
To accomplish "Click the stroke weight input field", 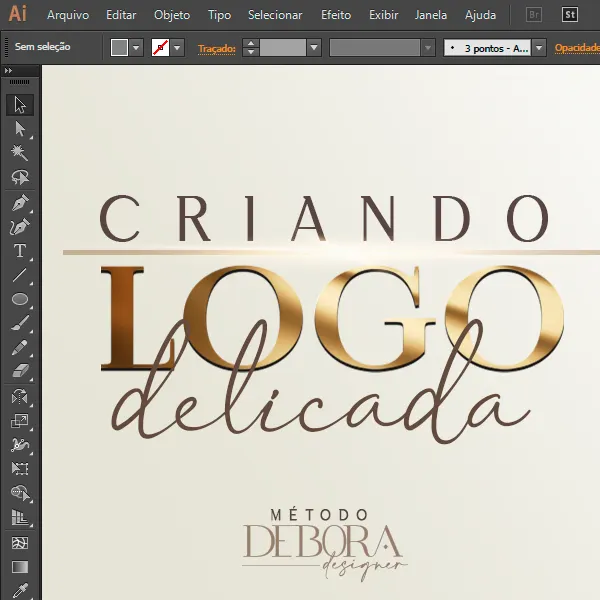I will pyautogui.click(x=283, y=48).
